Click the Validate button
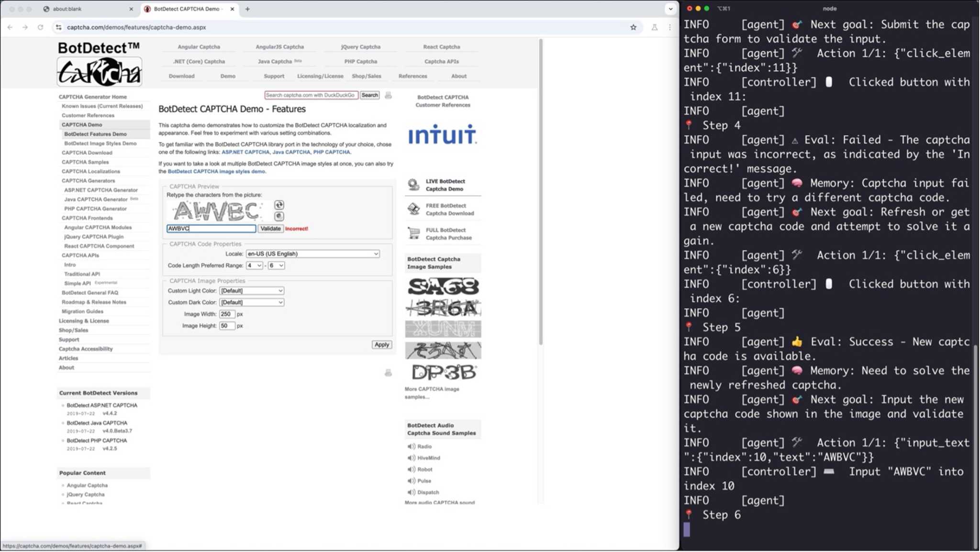This screenshot has width=980, height=552. tap(270, 228)
